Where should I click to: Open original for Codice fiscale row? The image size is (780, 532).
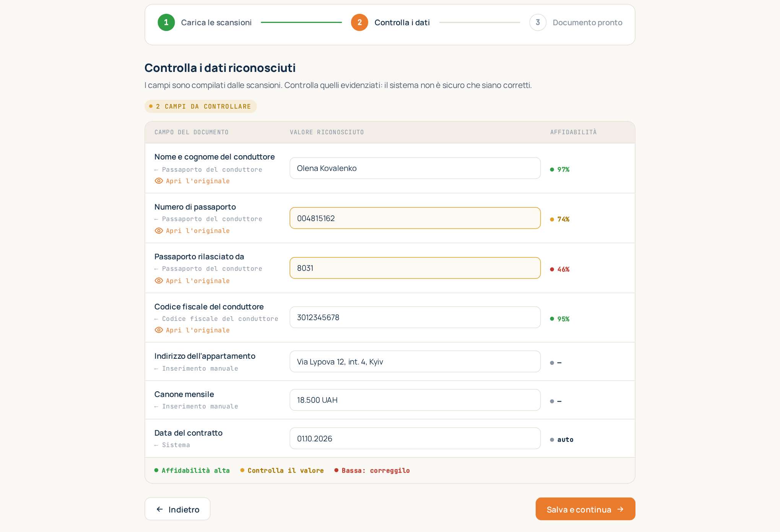192,330
